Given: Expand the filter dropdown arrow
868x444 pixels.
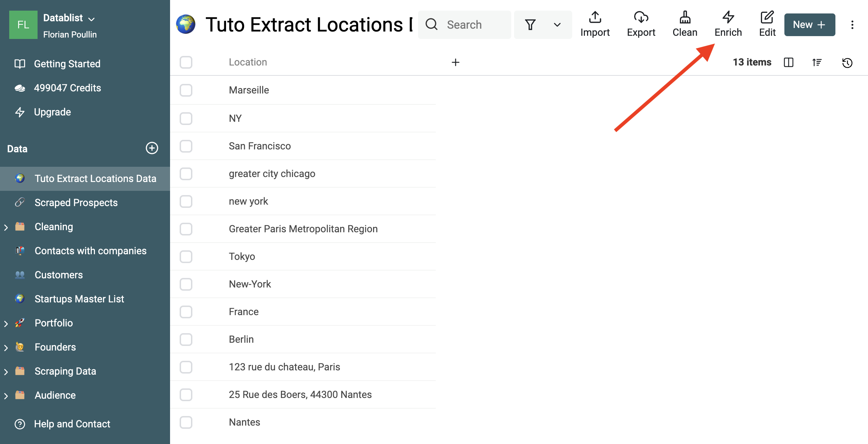Looking at the screenshot, I should pyautogui.click(x=556, y=24).
